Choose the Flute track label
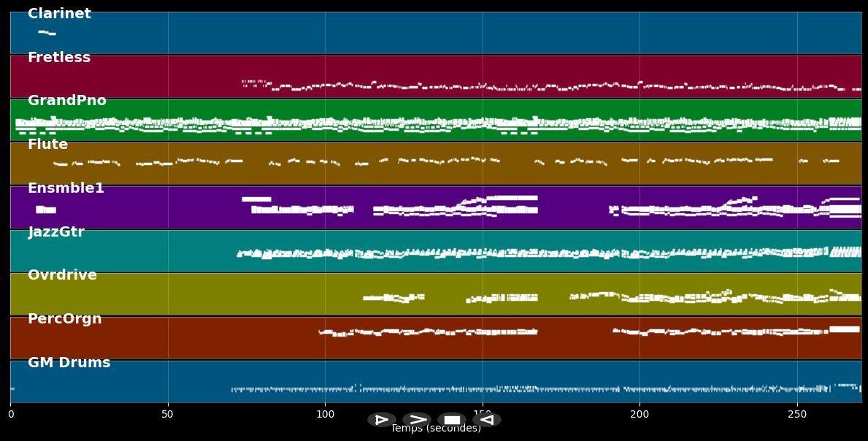The height and width of the screenshot is (441, 868). (x=47, y=145)
